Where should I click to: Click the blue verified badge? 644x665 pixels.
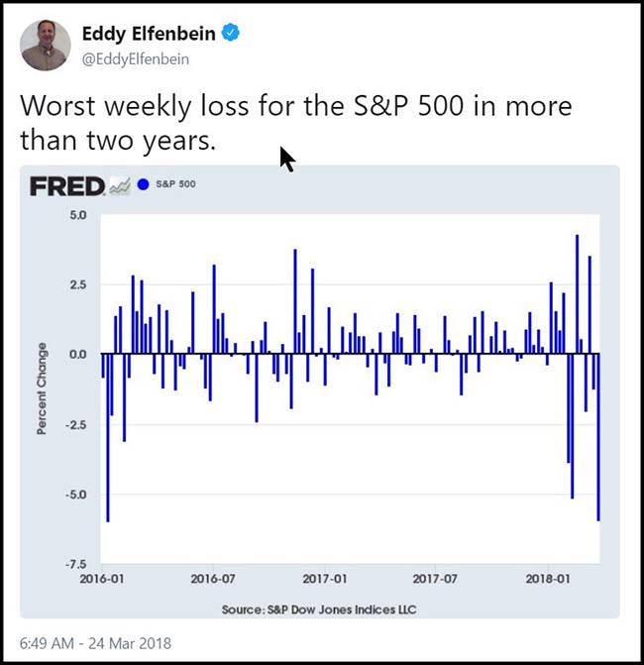231,34
